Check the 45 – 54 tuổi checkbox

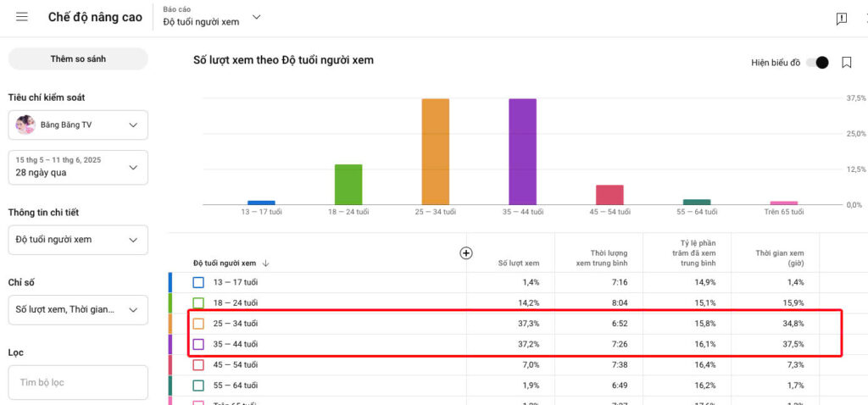coord(198,364)
